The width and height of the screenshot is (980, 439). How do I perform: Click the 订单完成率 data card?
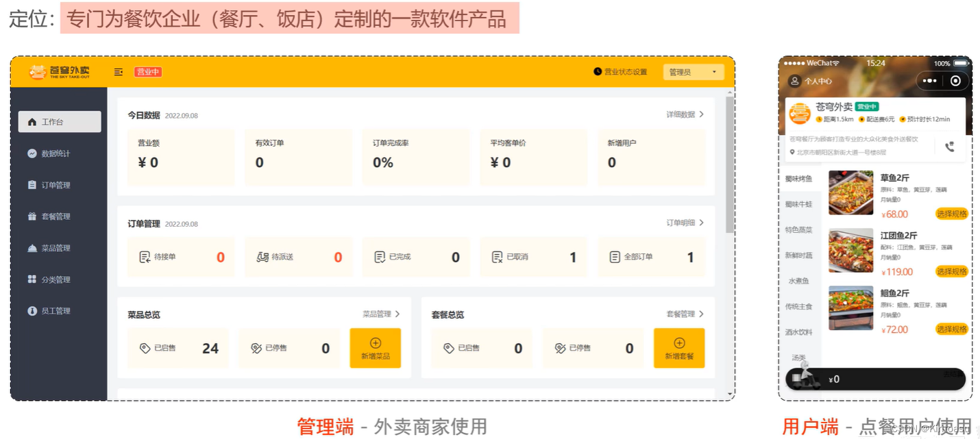(416, 157)
